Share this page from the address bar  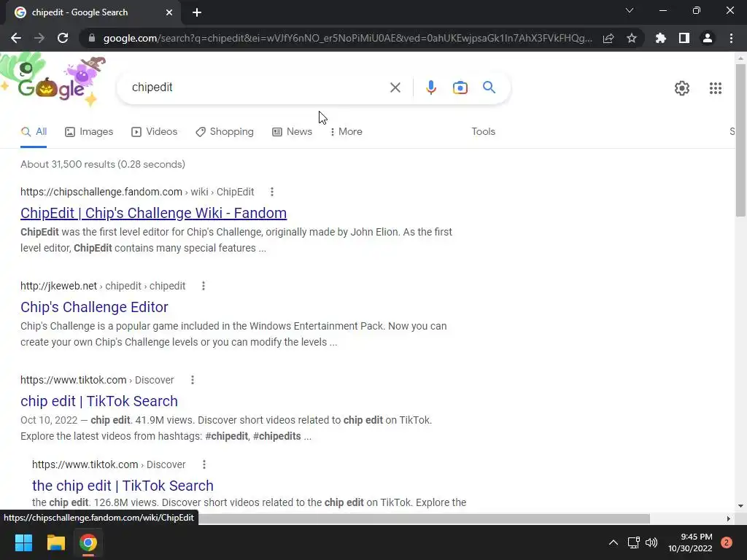[608, 38]
